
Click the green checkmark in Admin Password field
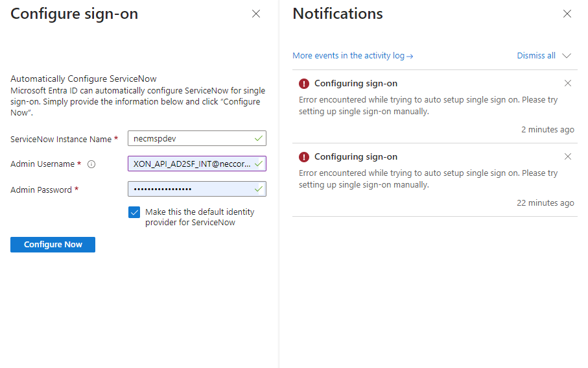pos(259,189)
